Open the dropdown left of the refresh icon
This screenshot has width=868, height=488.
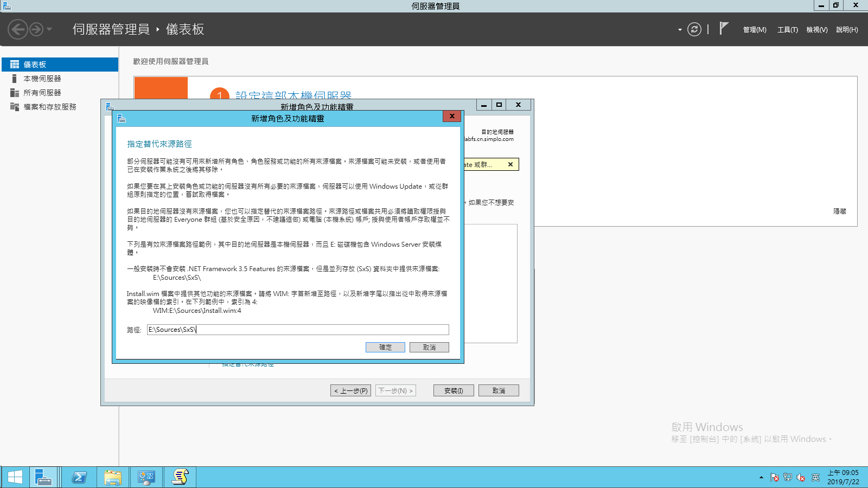pos(679,30)
